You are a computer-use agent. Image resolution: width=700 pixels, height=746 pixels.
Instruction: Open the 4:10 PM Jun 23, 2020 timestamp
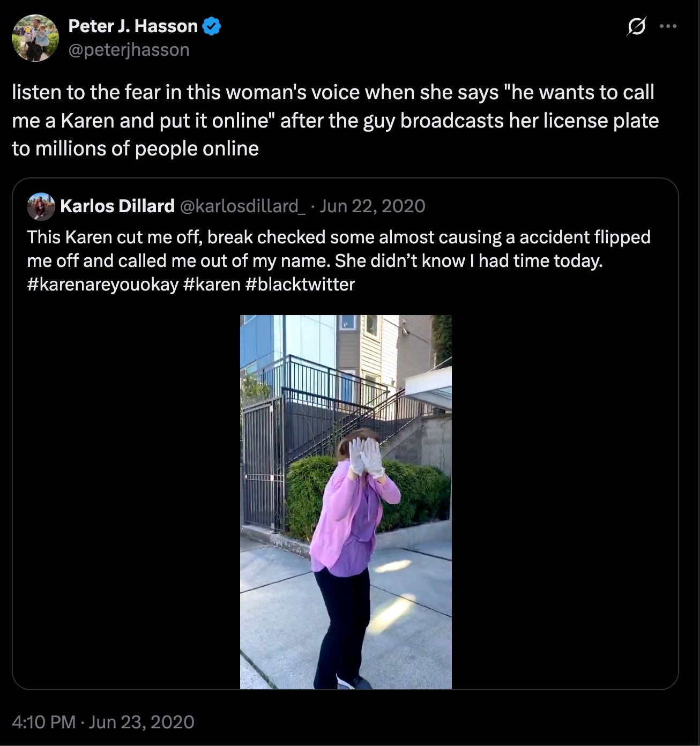point(103,722)
